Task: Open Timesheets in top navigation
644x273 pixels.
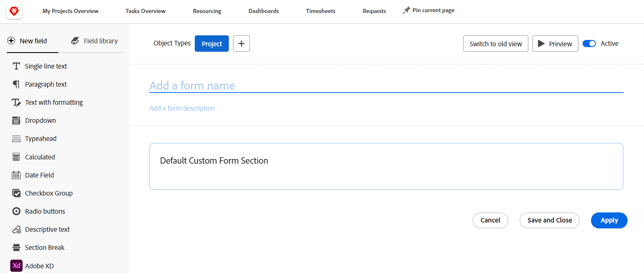Action: [x=321, y=11]
